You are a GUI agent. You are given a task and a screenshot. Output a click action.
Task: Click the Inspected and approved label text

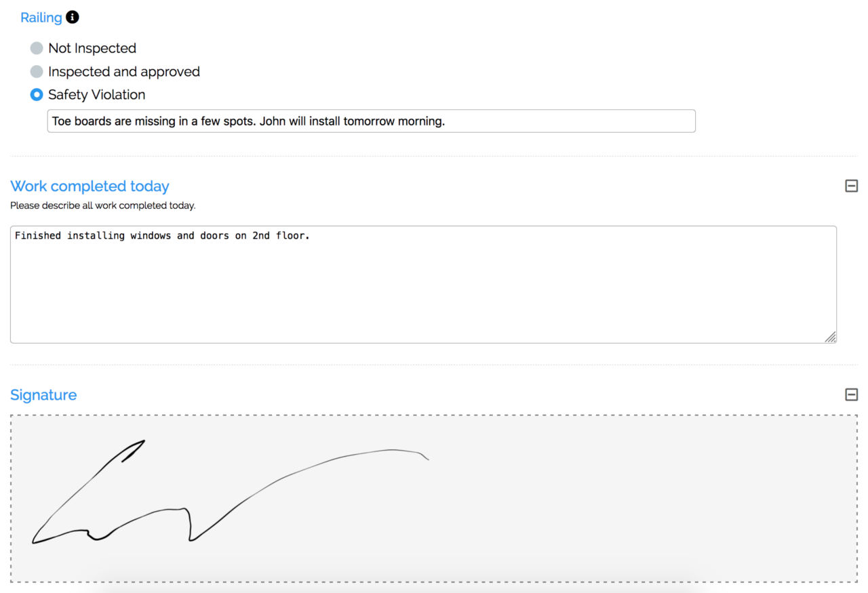124,72
